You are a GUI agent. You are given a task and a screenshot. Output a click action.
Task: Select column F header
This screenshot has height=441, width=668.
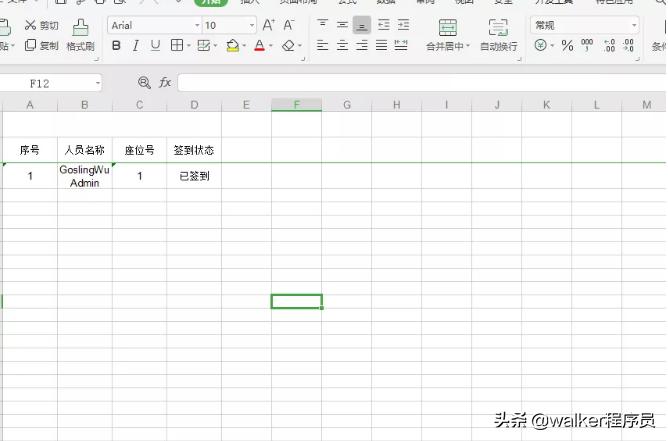click(297, 104)
